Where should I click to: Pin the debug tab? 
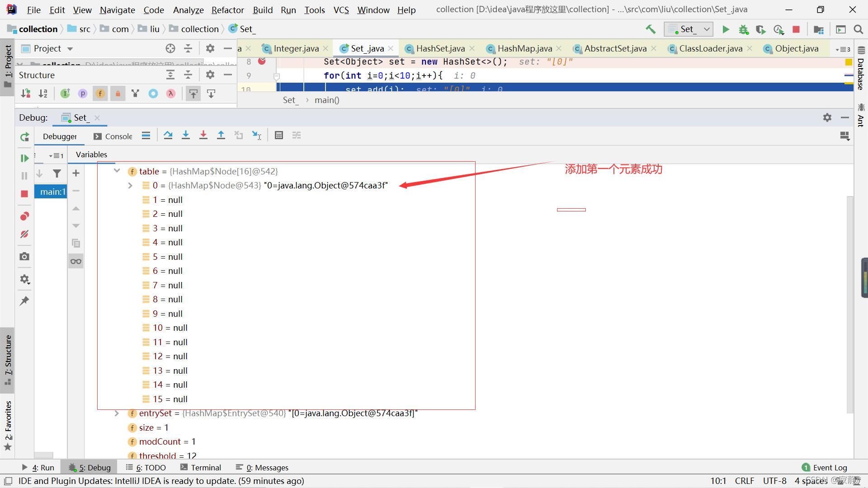click(x=24, y=301)
